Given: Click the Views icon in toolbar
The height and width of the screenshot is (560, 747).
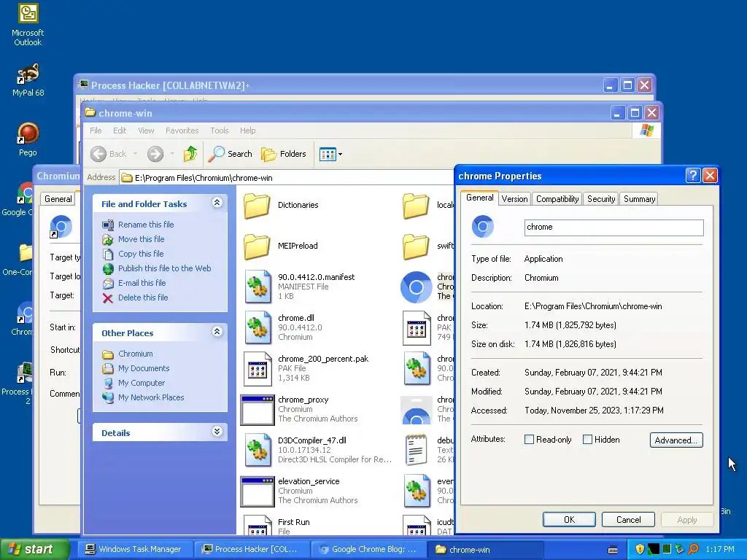Looking at the screenshot, I should tap(328, 155).
